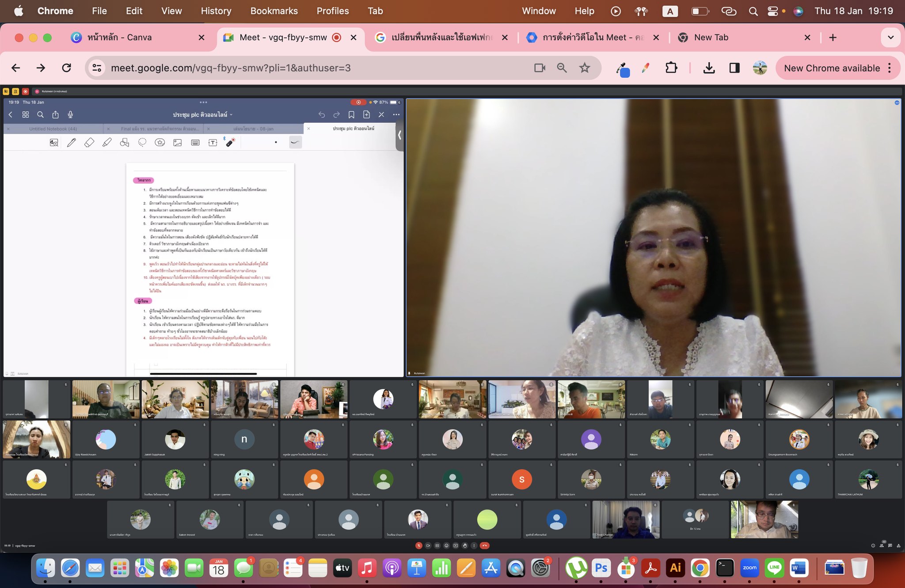Image resolution: width=905 pixels, height=588 pixels.
Task: Open the New Chrome available menu
Action: (x=890, y=68)
